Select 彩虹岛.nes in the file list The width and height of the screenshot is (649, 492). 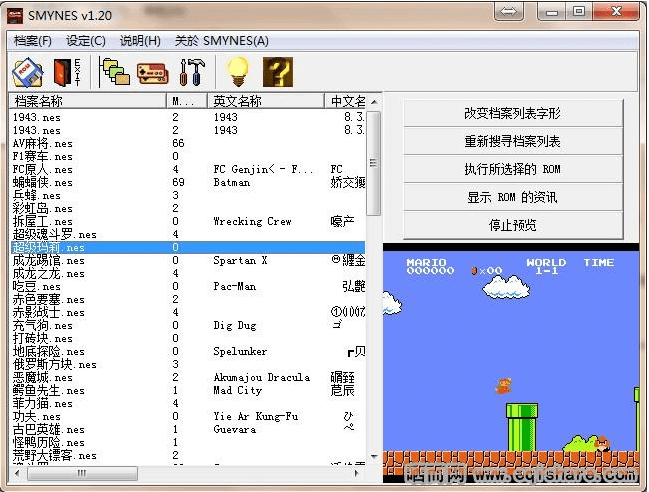pos(43,209)
